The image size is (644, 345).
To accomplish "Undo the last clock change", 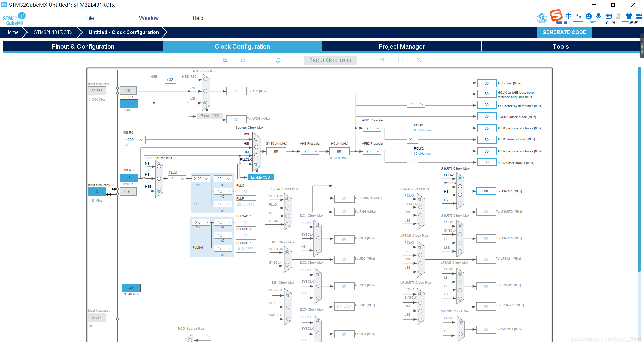I will pos(225,60).
